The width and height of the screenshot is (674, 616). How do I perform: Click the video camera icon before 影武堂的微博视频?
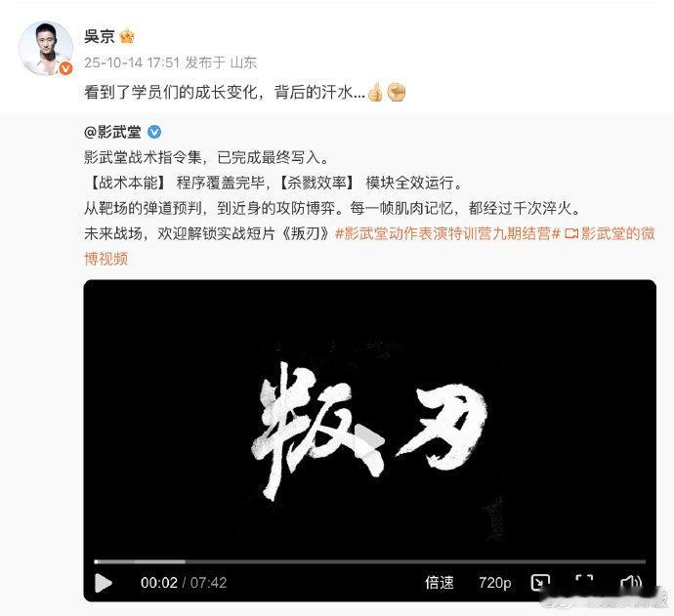tap(571, 233)
